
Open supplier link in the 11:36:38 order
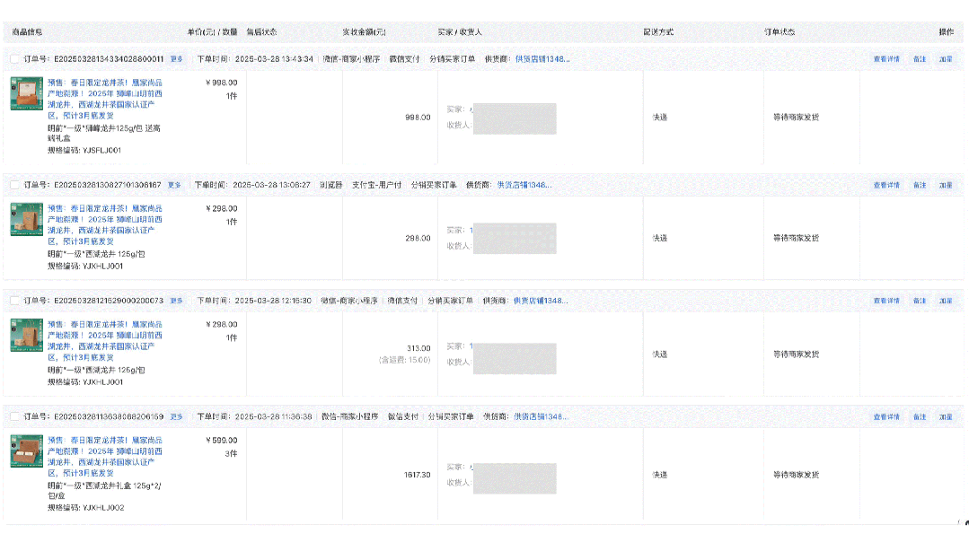[x=541, y=416]
